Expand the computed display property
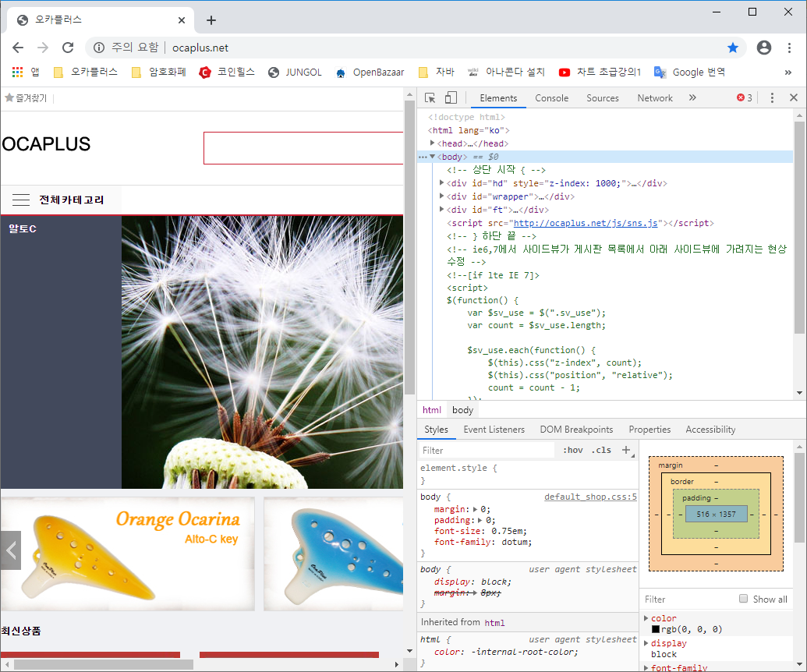The height and width of the screenshot is (672, 807). [646, 642]
